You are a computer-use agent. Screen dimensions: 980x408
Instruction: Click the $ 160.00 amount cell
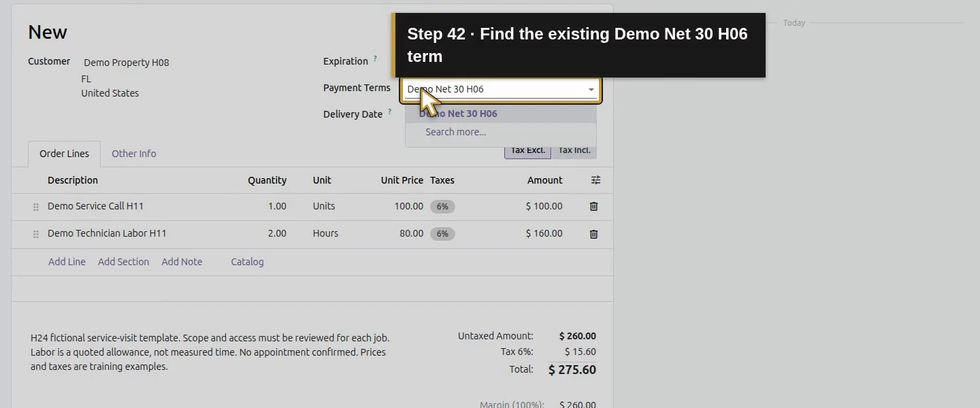544,233
